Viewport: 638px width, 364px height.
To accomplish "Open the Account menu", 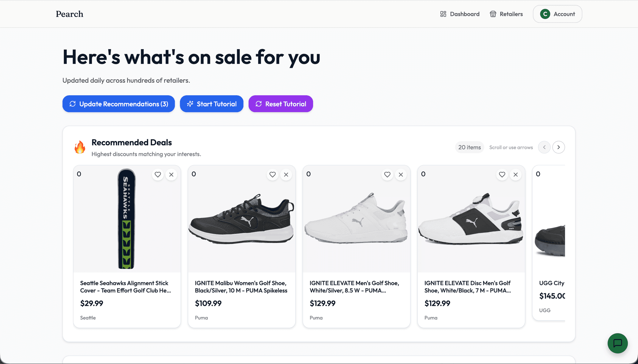I will (557, 14).
